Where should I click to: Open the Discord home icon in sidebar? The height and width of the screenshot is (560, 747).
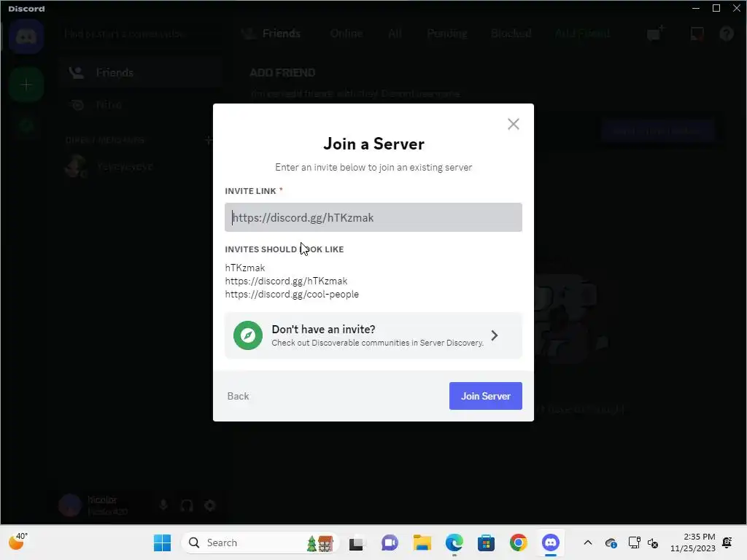tap(26, 36)
